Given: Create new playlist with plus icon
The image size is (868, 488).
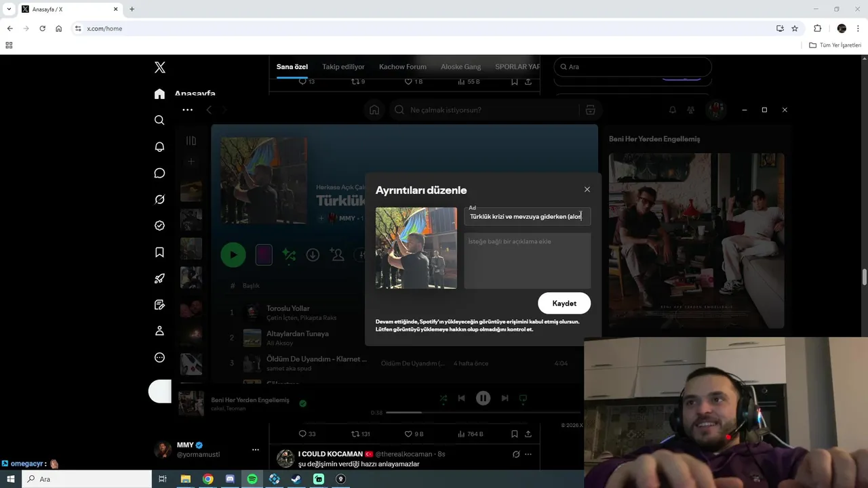Looking at the screenshot, I should (191, 161).
